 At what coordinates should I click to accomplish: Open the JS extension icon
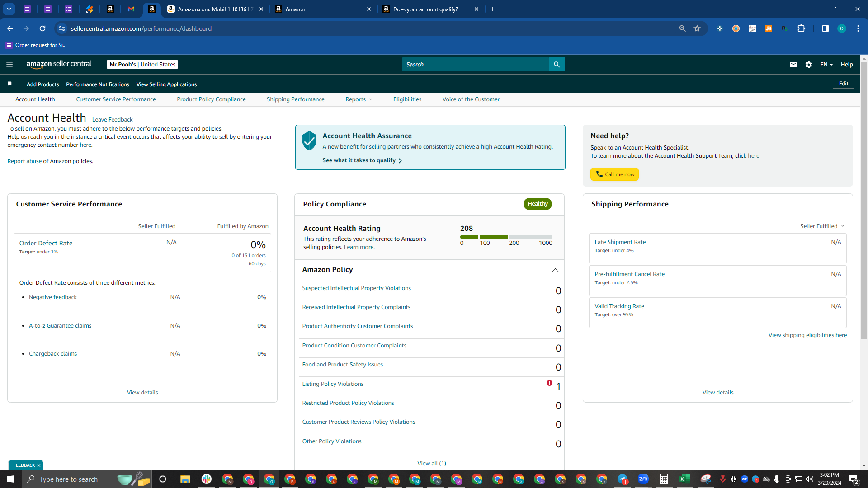click(768, 28)
